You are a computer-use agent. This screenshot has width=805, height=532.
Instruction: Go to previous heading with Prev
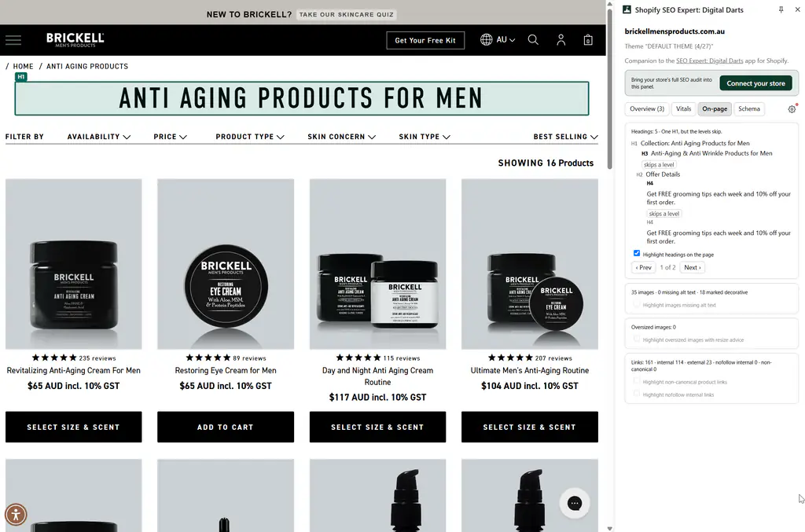coord(643,267)
